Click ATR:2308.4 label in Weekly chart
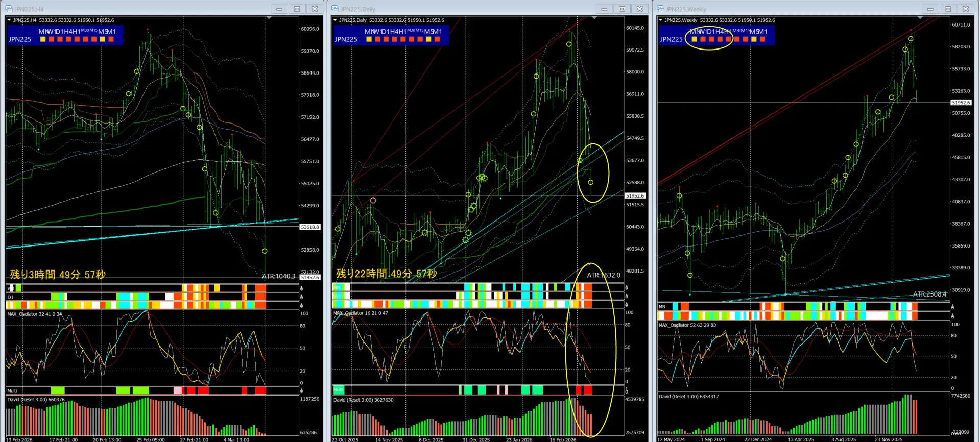 929,294
